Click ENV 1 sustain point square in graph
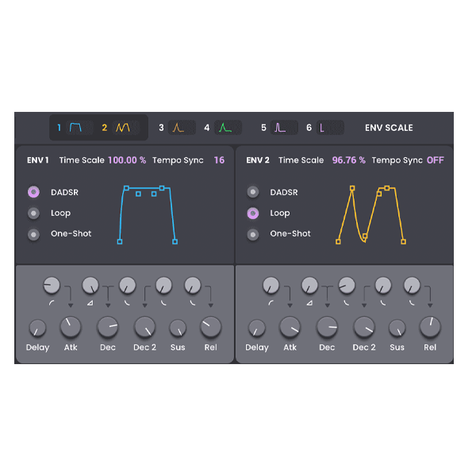The width and height of the screenshot is (476, 476). point(162,188)
